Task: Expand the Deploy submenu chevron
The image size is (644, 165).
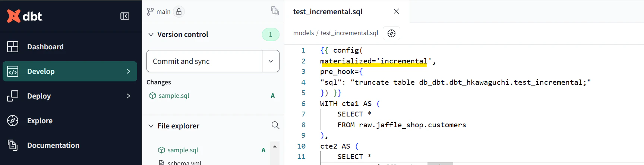Action: tap(128, 96)
